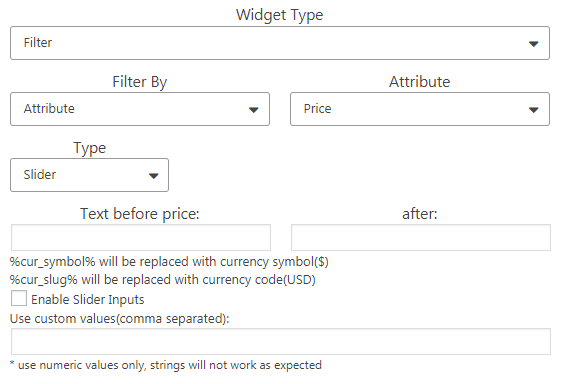Click the arrow icon on Widget Type select

[x=533, y=44]
